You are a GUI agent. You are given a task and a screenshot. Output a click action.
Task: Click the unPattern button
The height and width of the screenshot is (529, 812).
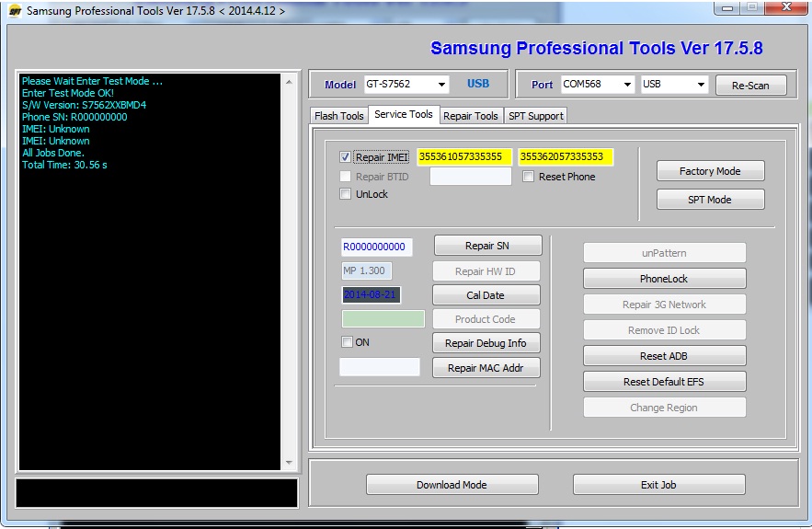pyautogui.click(x=665, y=253)
